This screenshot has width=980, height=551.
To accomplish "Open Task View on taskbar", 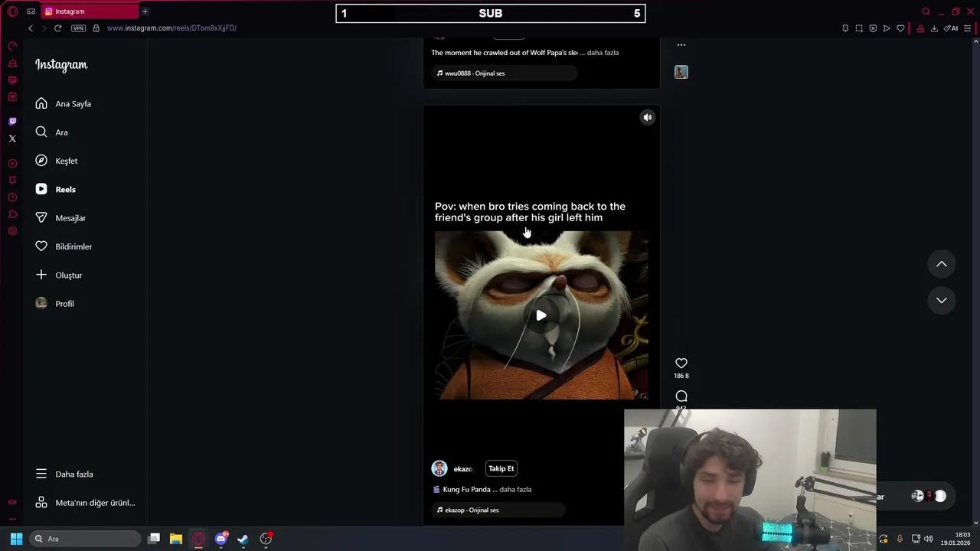I will pos(154,539).
